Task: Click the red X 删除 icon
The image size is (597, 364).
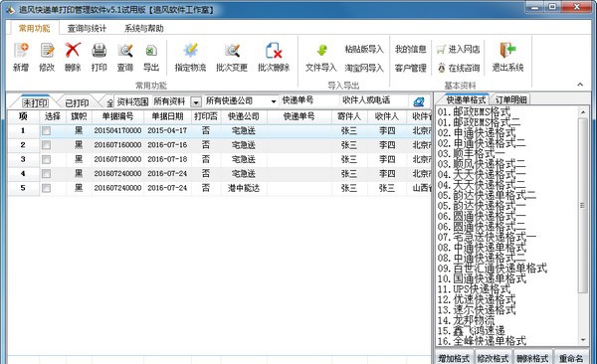Action: (x=73, y=51)
